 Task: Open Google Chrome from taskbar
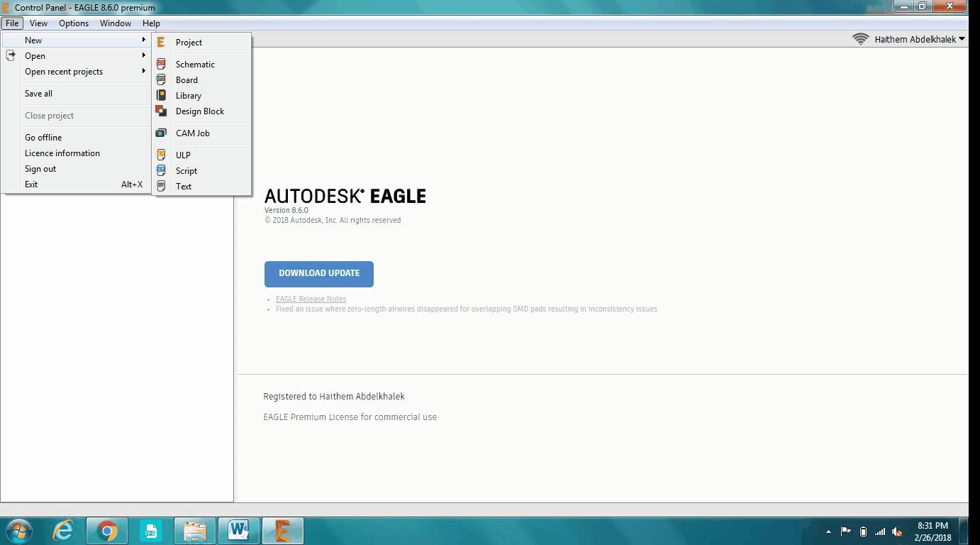pyautogui.click(x=107, y=531)
